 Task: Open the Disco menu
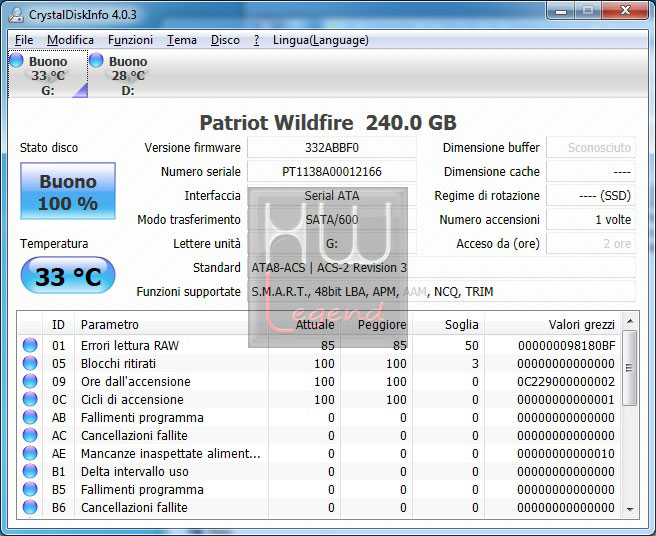pyautogui.click(x=225, y=40)
